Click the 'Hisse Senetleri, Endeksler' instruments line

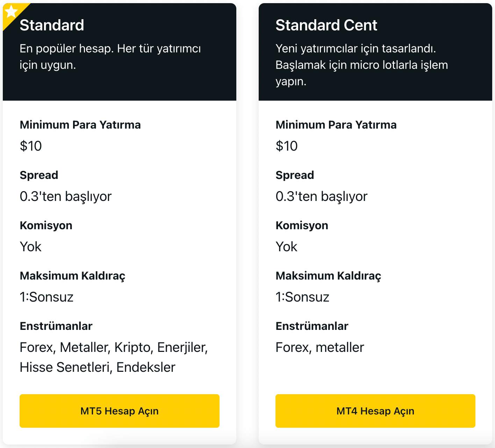(x=98, y=367)
